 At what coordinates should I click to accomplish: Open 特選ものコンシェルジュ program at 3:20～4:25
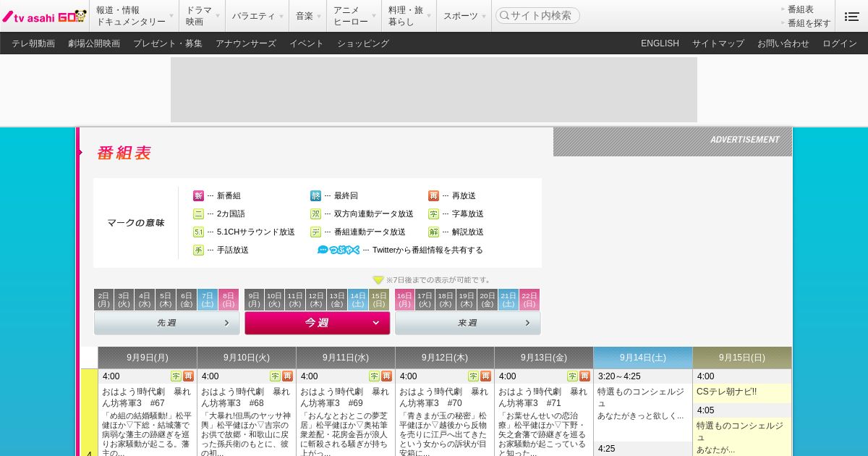(641, 397)
